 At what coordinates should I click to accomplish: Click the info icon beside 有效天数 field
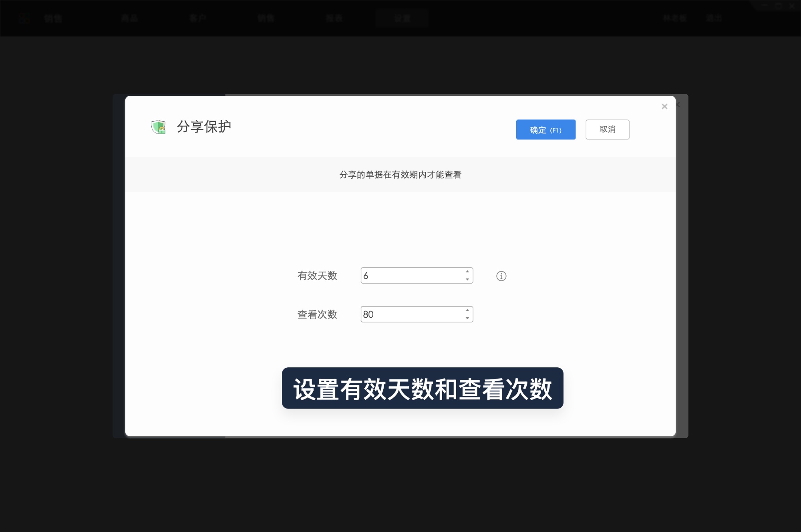pyautogui.click(x=501, y=276)
